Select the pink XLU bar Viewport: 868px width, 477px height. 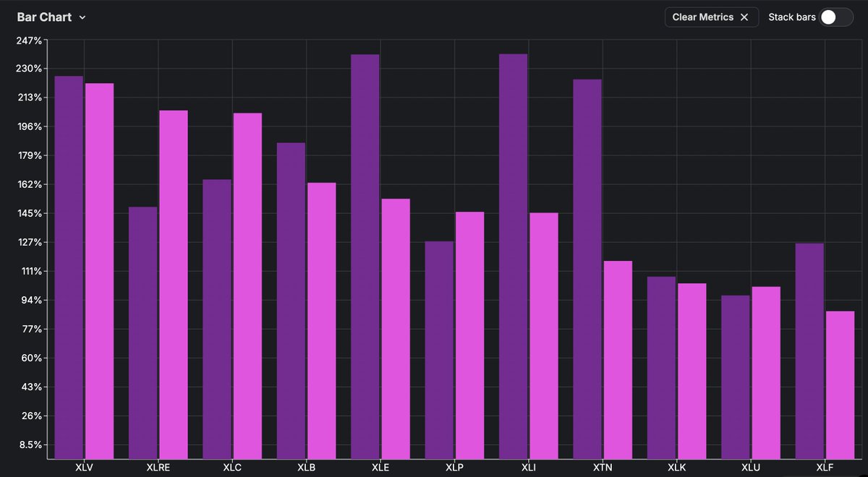tap(765, 373)
